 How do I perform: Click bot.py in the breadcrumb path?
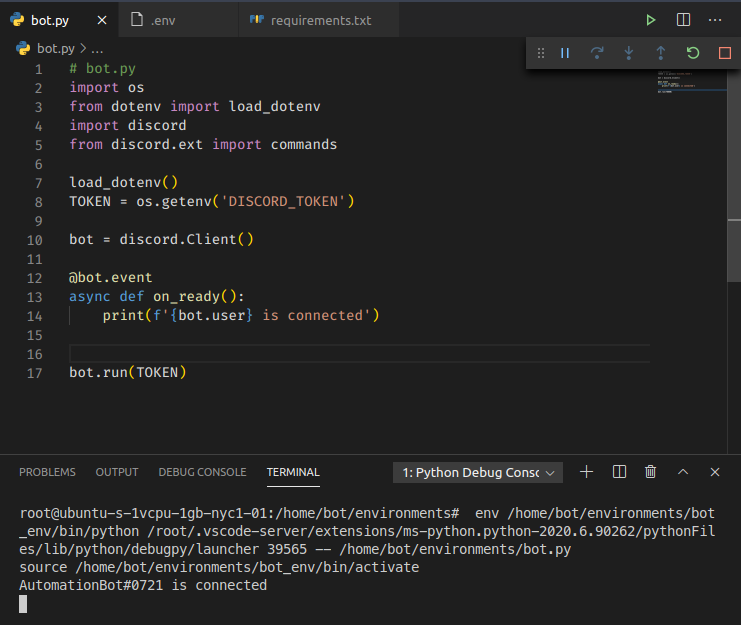click(x=55, y=48)
